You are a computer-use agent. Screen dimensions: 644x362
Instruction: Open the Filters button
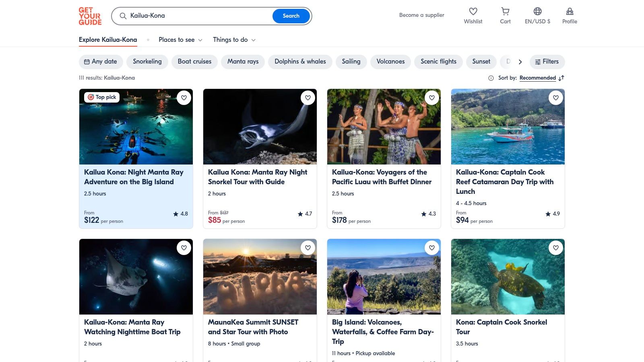click(547, 62)
